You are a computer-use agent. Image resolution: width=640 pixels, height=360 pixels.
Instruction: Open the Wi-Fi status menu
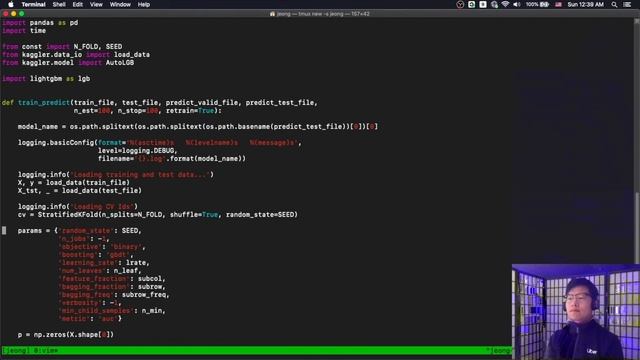click(x=505, y=4)
